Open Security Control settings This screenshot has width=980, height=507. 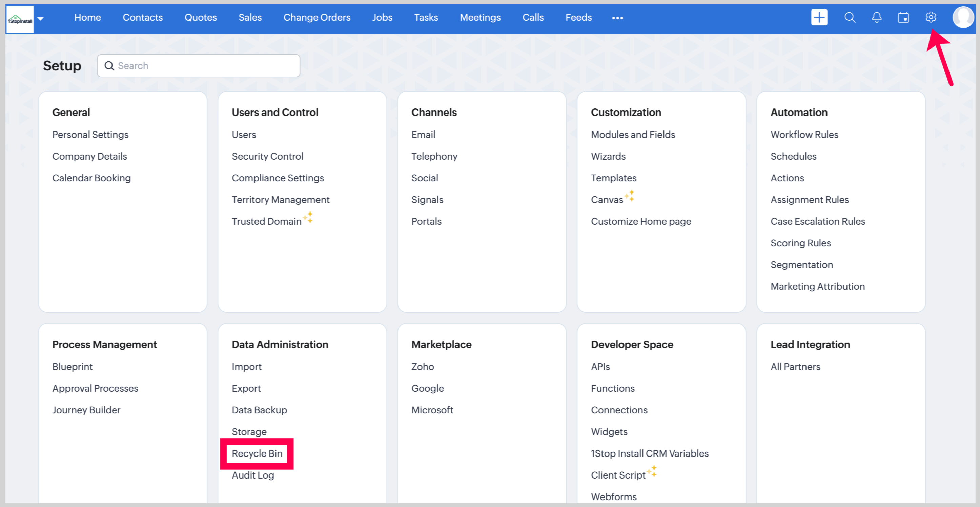(267, 156)
